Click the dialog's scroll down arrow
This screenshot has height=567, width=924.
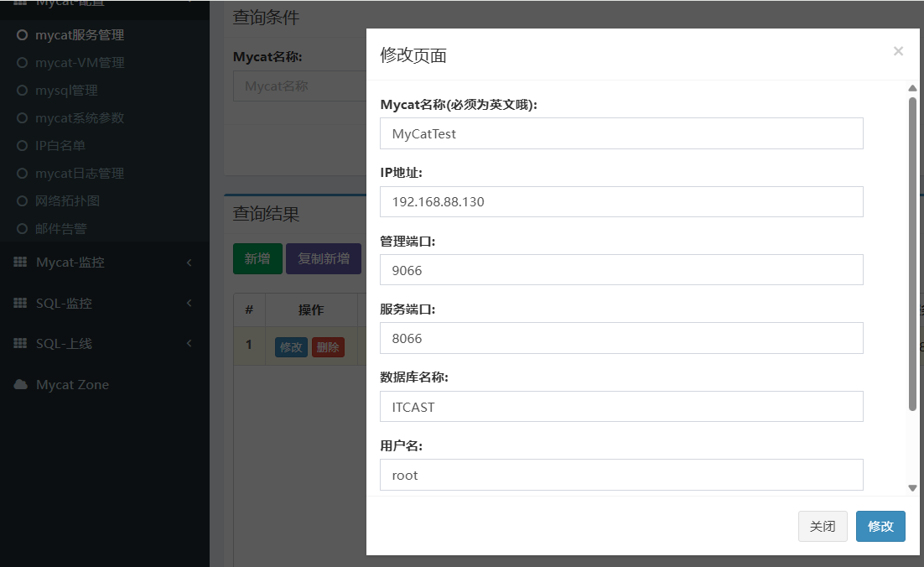tap(912, 487)
